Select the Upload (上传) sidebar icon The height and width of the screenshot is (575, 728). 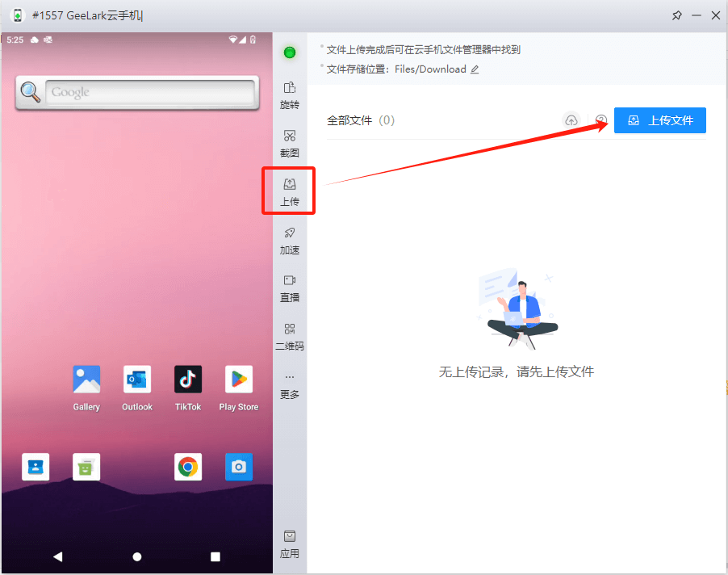(289, 191)
